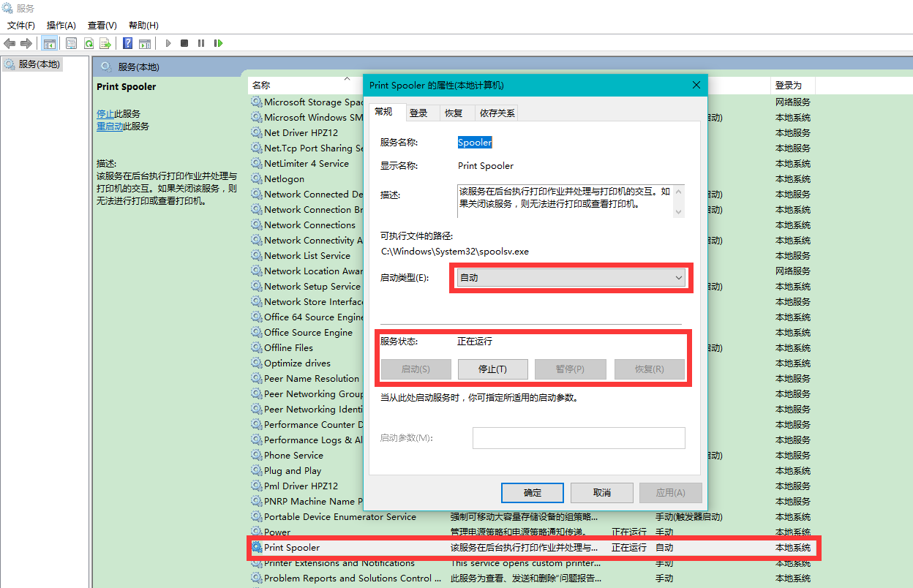This screenshot has height=588, width=913.
Task: Click the description box scroll-up arrow
Action: click(x=678, y=192)
